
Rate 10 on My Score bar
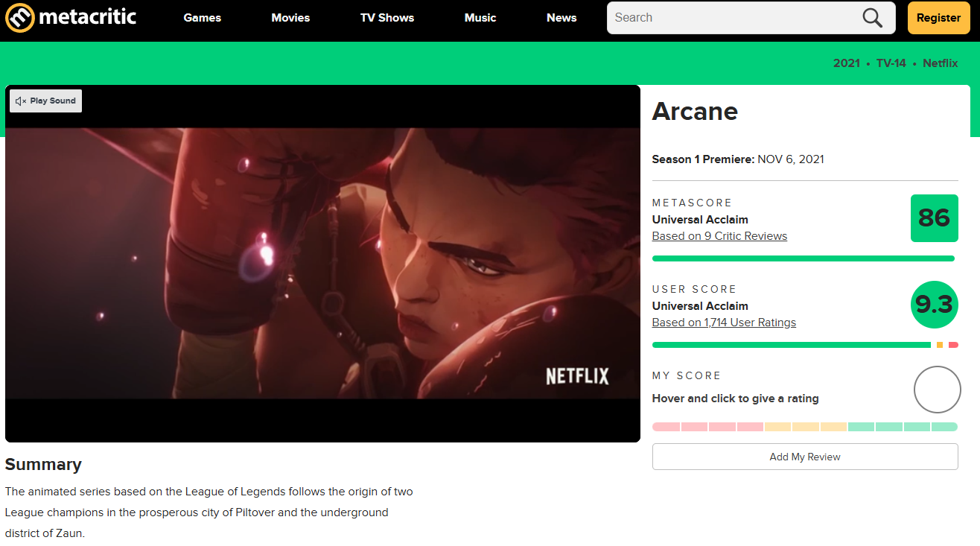(x=944, y=427)
